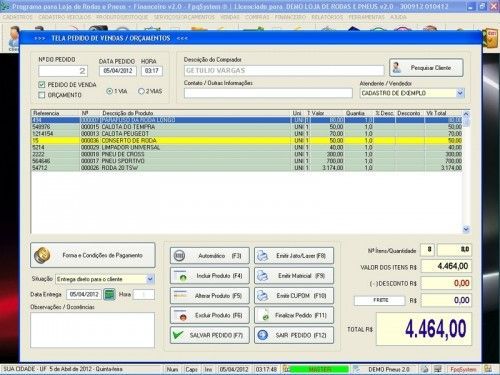Screen dimensions: 500x375
Task: Click the FRETE label box
Action: [x=380, y=300]
